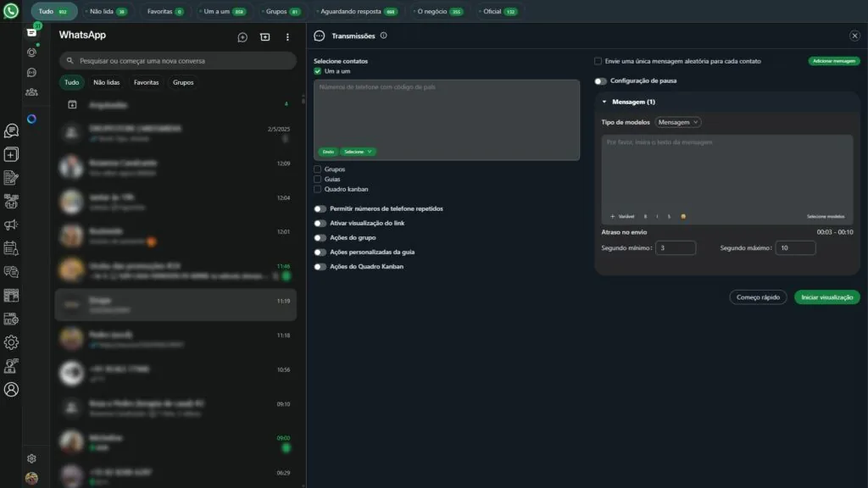
Task: Focus the Segundo mínimo input field
Action: point(676,248)
